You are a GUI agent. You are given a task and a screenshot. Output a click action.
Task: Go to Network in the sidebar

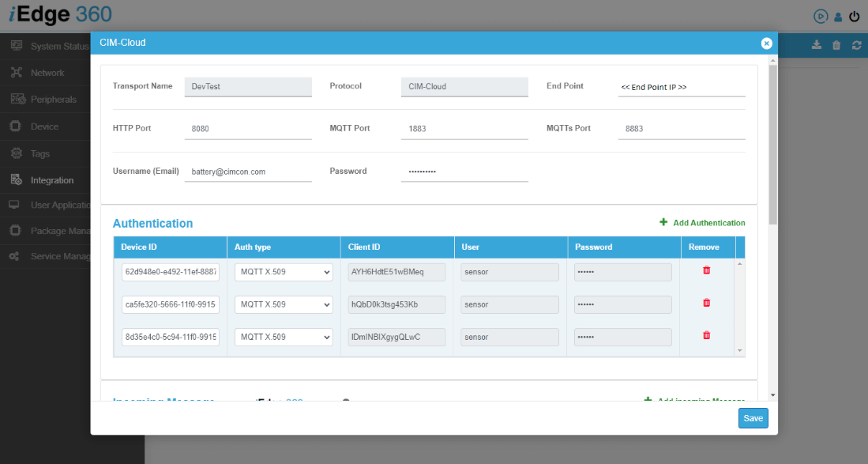(47, 73)
